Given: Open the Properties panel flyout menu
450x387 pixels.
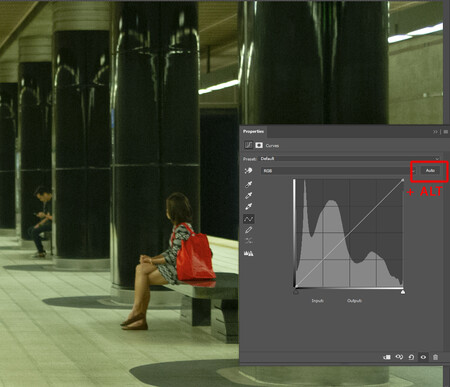Looking at the screenshot, I should (x=446, y=132).
